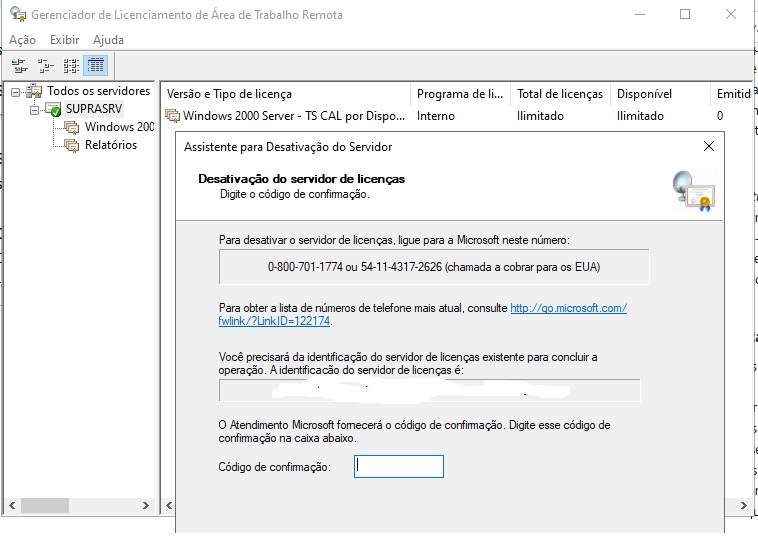Select the highlighted details-view toolbar icon

coord(96,65)
